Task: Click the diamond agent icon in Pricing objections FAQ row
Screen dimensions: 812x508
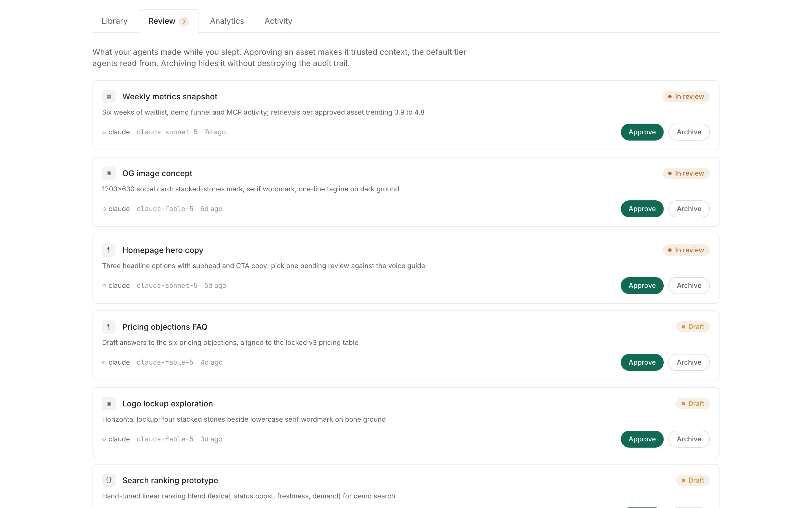Action: click(104, 363)
